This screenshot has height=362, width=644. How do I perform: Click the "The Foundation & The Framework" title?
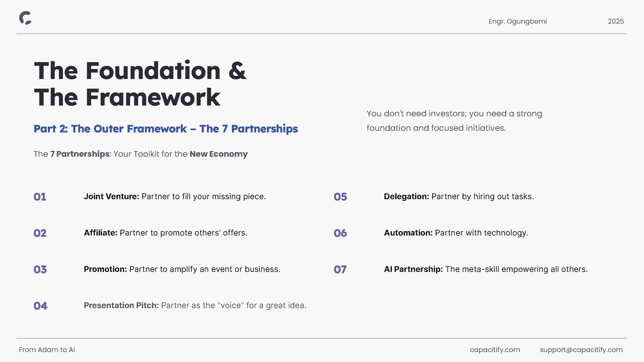140,84
